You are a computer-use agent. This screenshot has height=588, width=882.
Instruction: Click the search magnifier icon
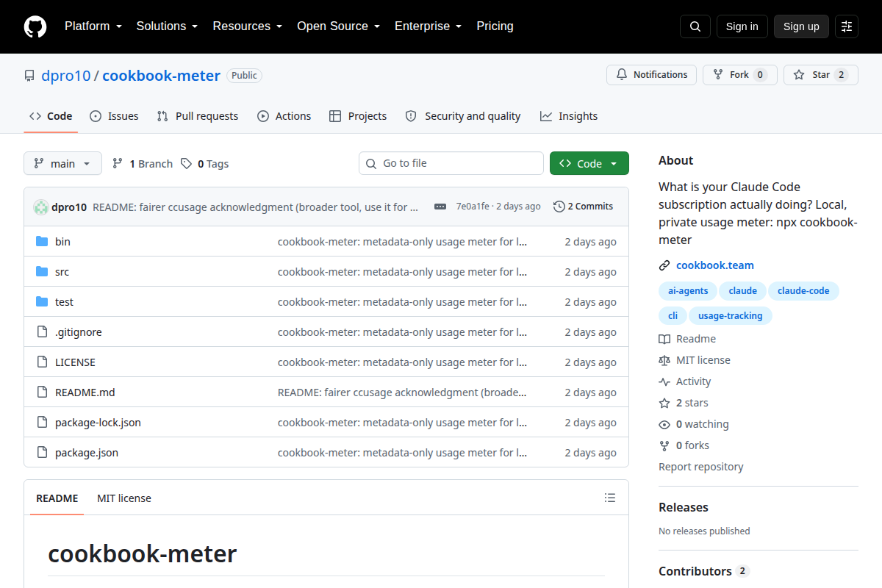click(x=695, y=26)
